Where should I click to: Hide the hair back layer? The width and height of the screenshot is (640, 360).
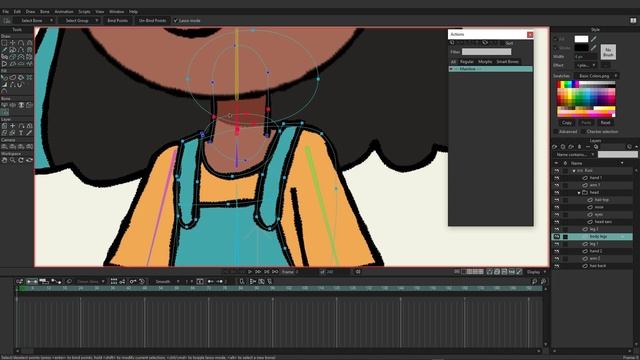point(556,266)
